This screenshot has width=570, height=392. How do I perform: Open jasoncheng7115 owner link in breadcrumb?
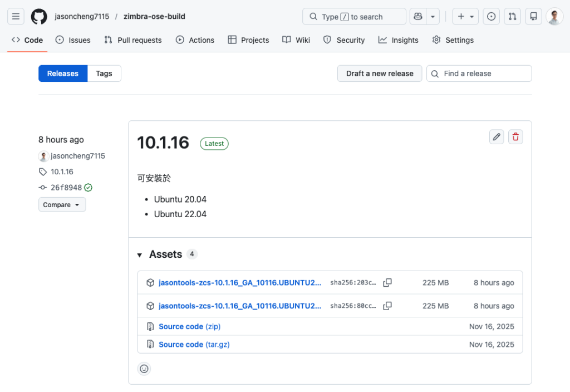pyautogui.click(x=82, y=16)
